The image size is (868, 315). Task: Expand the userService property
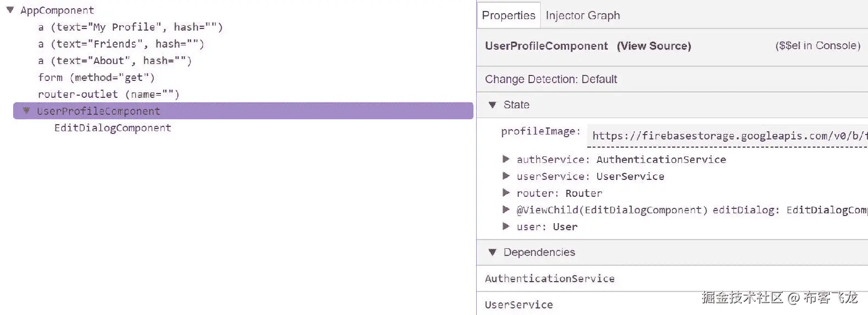pyautogui.click(x=506, y=176)
